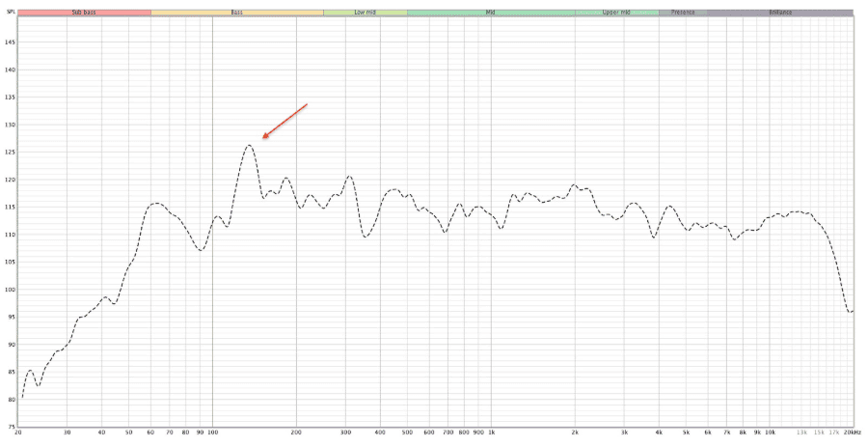Screen dimensions: 868x447
Task: Select the Sub bass band label
Action: pos(84,13)
